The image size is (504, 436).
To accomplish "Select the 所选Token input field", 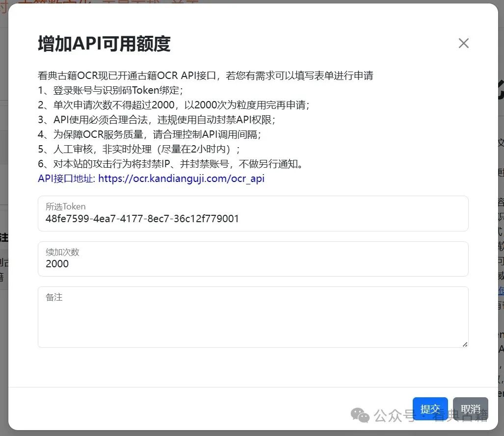I will coord(253,214).
